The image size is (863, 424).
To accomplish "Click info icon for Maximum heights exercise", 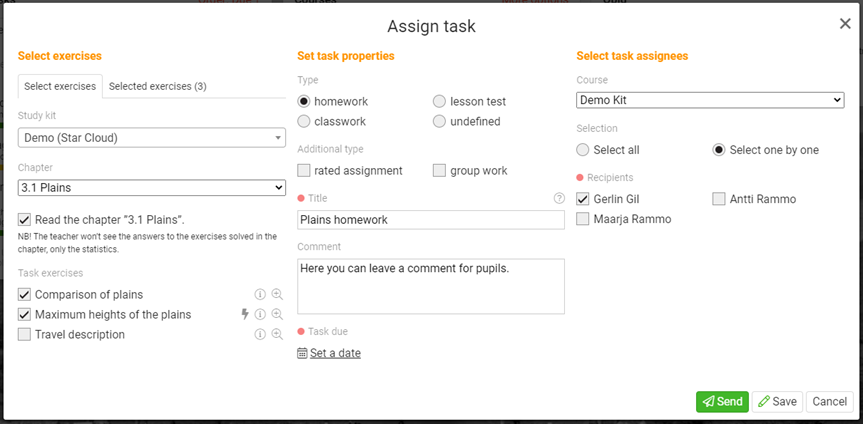I will [x=260, y=315].
